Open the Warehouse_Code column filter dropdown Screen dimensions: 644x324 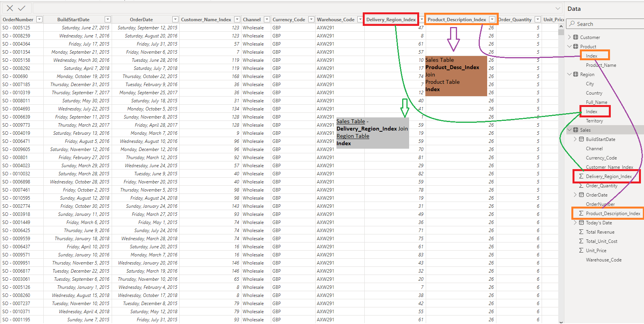[x=360, y=19]
